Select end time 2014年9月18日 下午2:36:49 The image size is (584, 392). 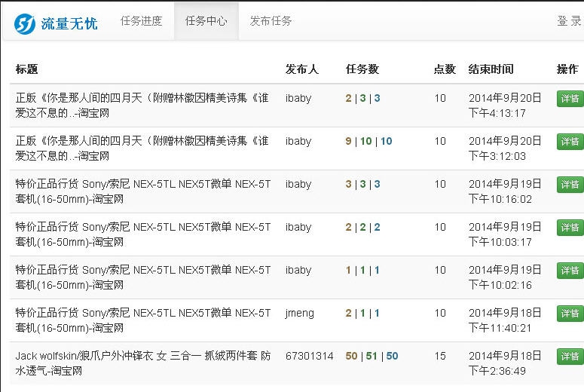(505, 363)
